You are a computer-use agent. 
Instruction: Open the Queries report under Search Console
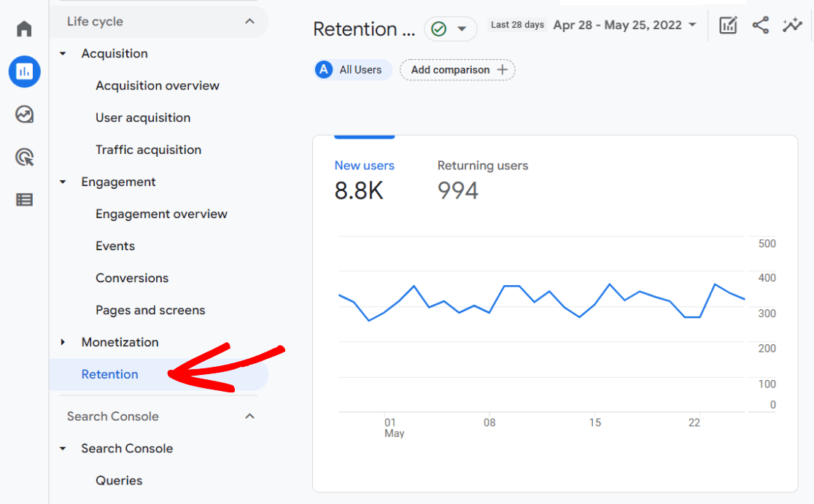[119, 480]
